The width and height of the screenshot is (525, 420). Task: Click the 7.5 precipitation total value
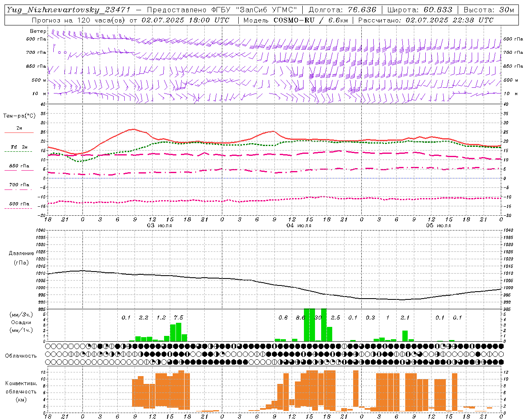(x=178, y=317)
